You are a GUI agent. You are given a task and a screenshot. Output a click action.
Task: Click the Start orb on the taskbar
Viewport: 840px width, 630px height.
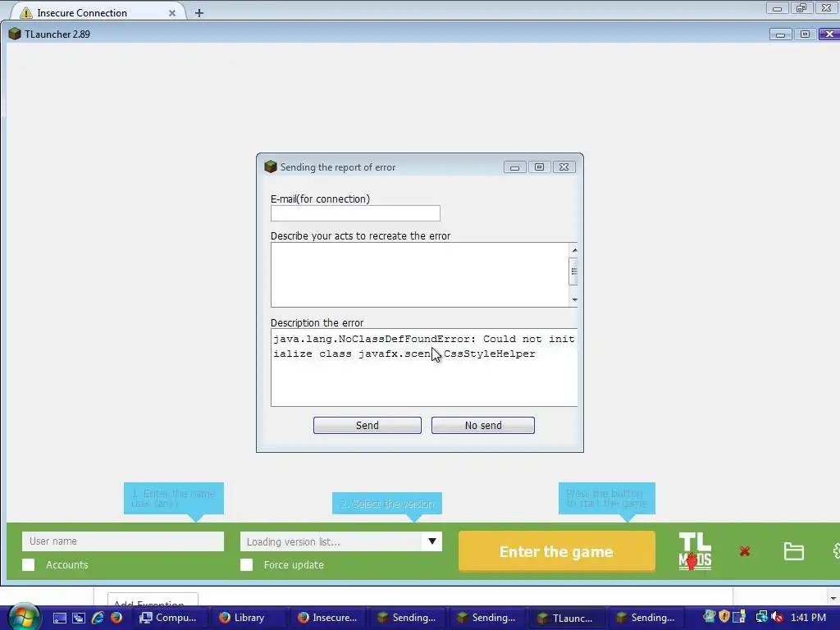click(22, 617)
